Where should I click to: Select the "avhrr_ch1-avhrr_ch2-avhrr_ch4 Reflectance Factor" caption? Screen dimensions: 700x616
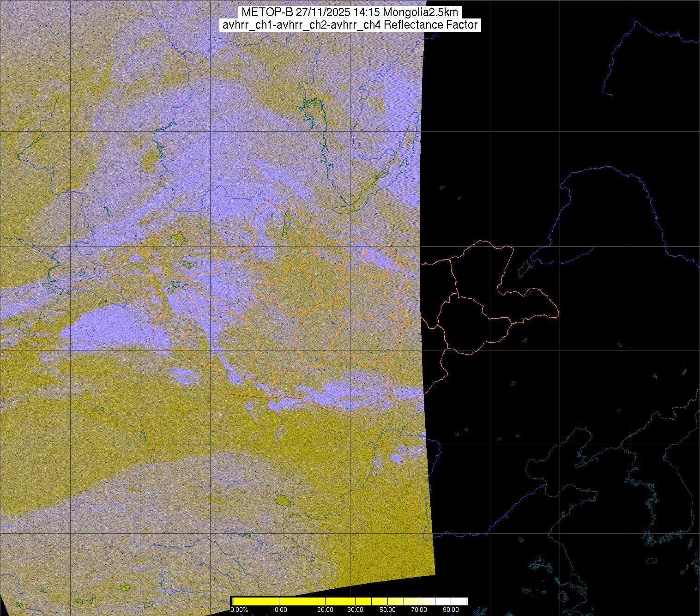[350, 25]
